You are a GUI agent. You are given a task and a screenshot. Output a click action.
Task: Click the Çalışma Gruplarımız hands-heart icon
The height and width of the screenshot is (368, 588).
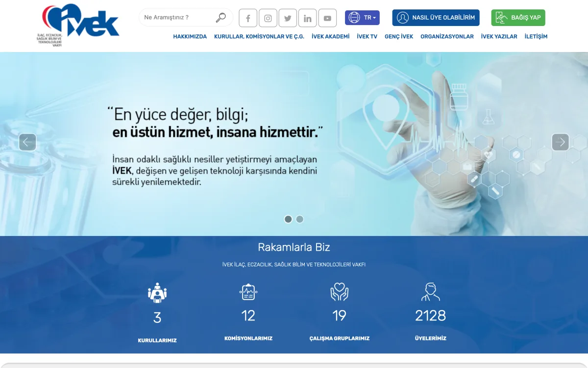tap(340, 292)
